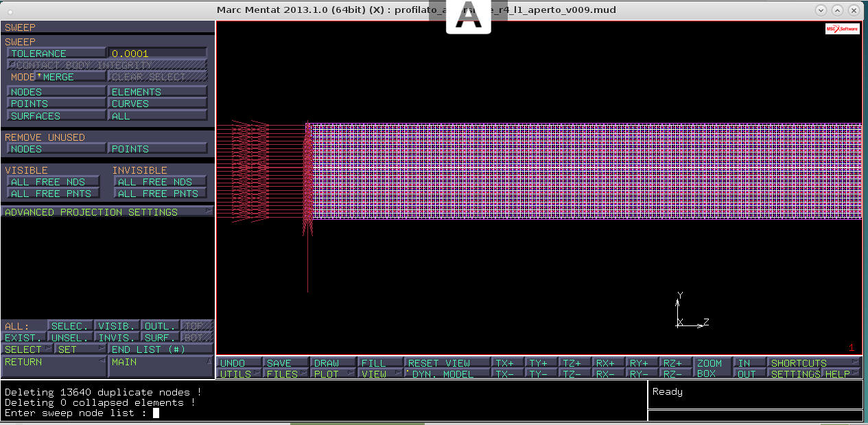Sweep POINTS in the Sweep section
The image size is (868, 425).
click(57, 104)
